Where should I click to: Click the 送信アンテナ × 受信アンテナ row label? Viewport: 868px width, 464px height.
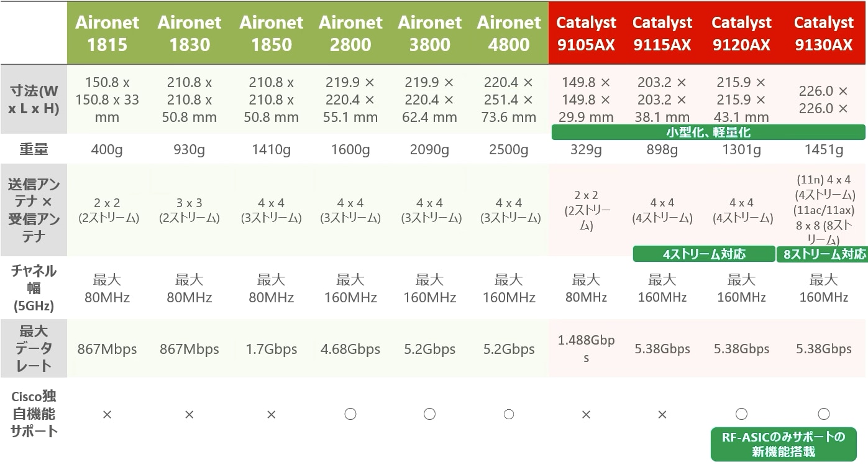34,210
